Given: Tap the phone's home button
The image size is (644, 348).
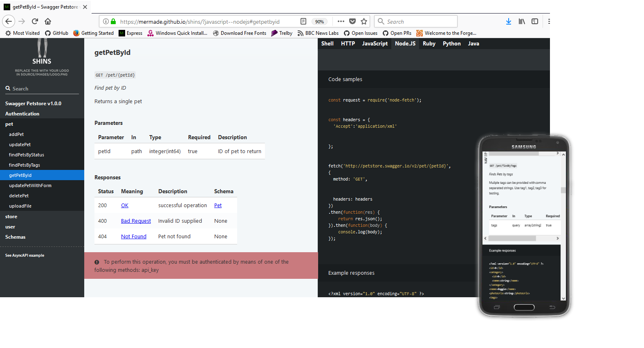Looking at the screenshot, I should [524, 307].
